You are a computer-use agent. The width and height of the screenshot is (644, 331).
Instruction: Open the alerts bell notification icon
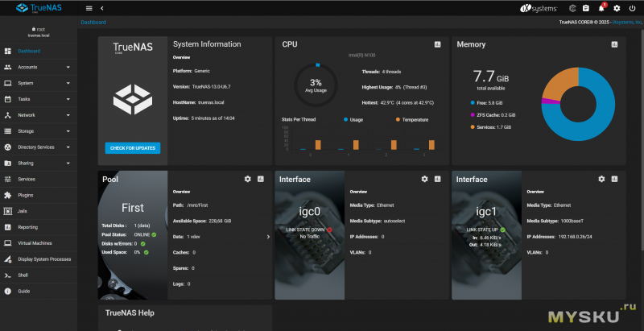[x=601, y=8]
